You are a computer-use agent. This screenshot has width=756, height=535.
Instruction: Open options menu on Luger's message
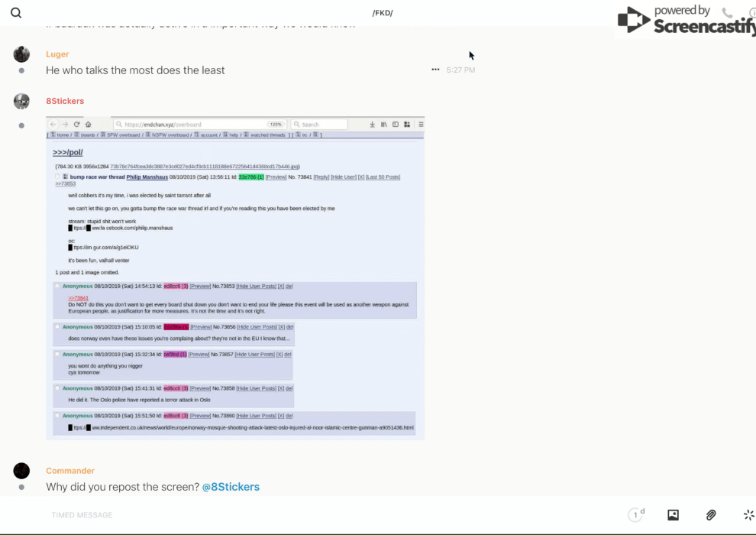[435, 70]
